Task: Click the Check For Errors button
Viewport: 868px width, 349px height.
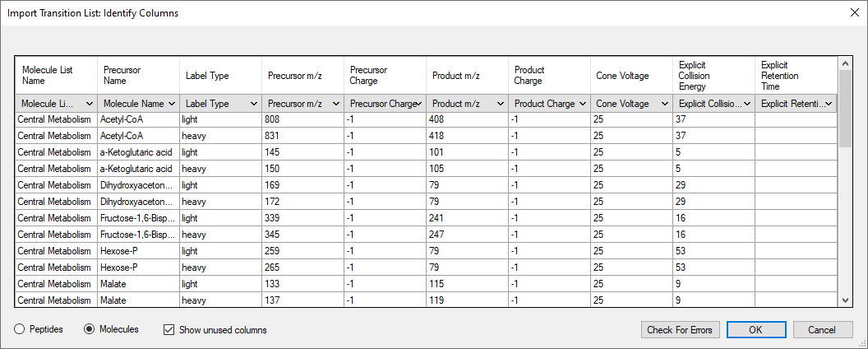Action: (680, 330)
